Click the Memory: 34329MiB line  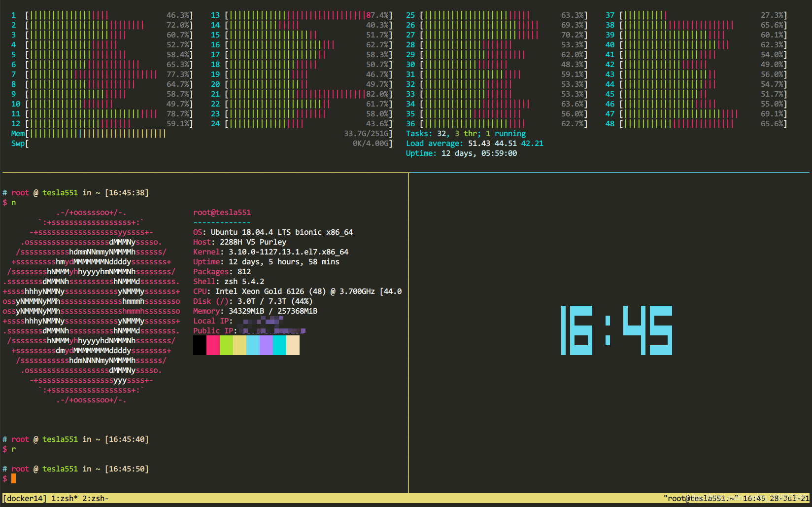[x=255, y=311]
